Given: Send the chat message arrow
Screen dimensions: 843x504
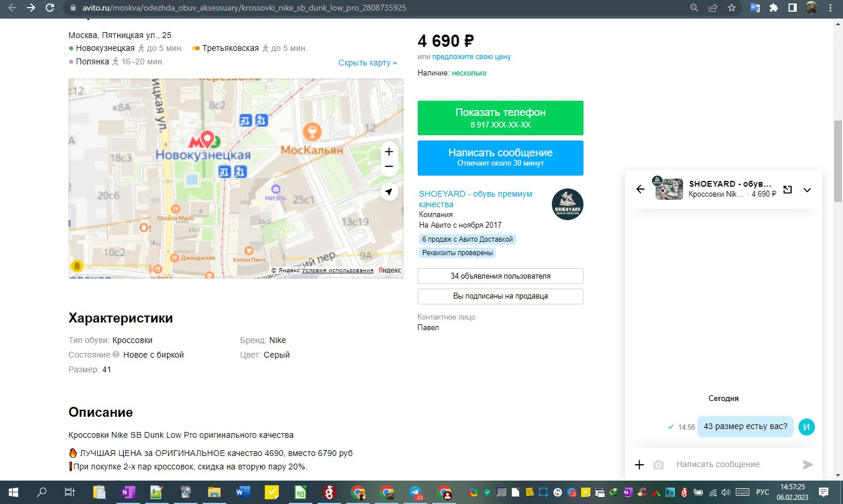Looking at the screenshot, I should coord(808,464).
